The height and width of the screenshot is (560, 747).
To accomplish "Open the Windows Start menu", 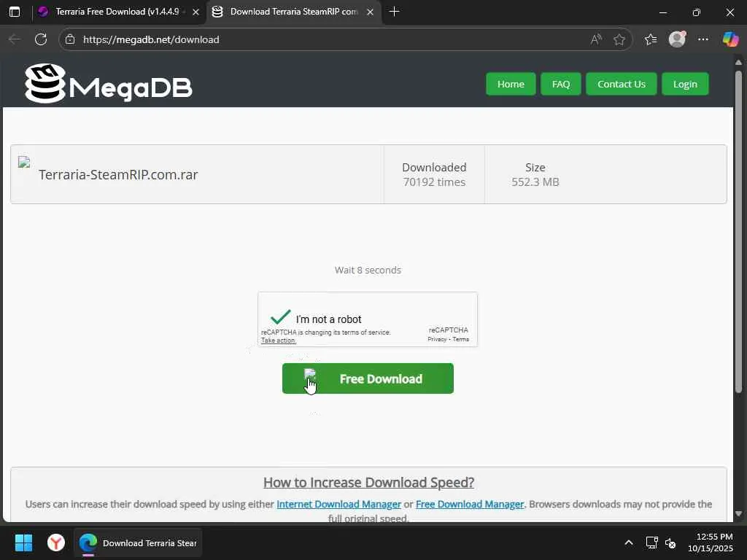I will click(x=23, y=542).
